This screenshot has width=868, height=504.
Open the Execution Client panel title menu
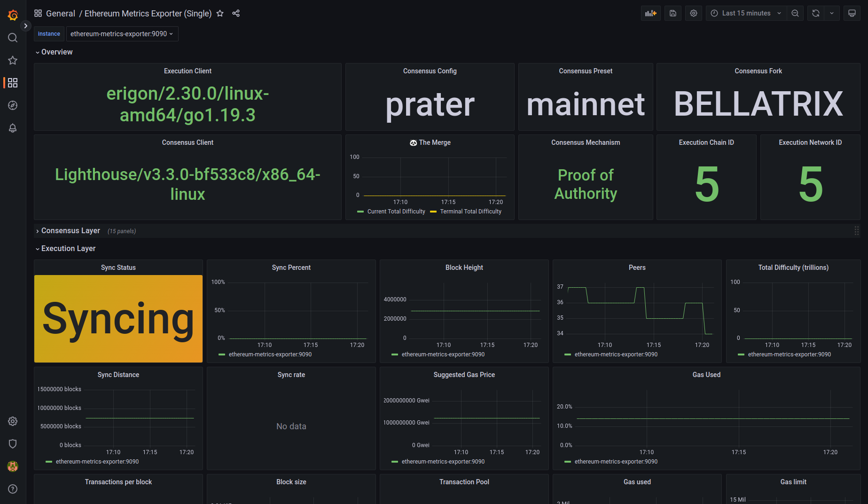[188, 71]
